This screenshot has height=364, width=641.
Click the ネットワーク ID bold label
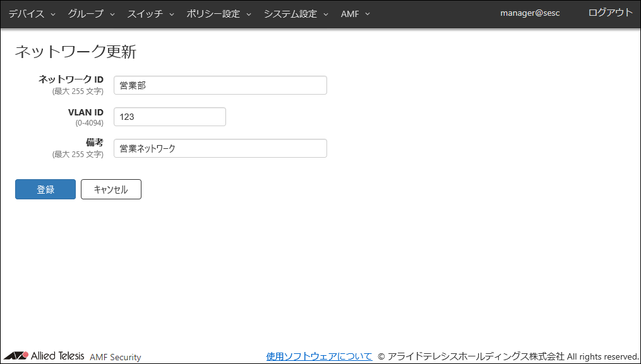tap(71, 79)
